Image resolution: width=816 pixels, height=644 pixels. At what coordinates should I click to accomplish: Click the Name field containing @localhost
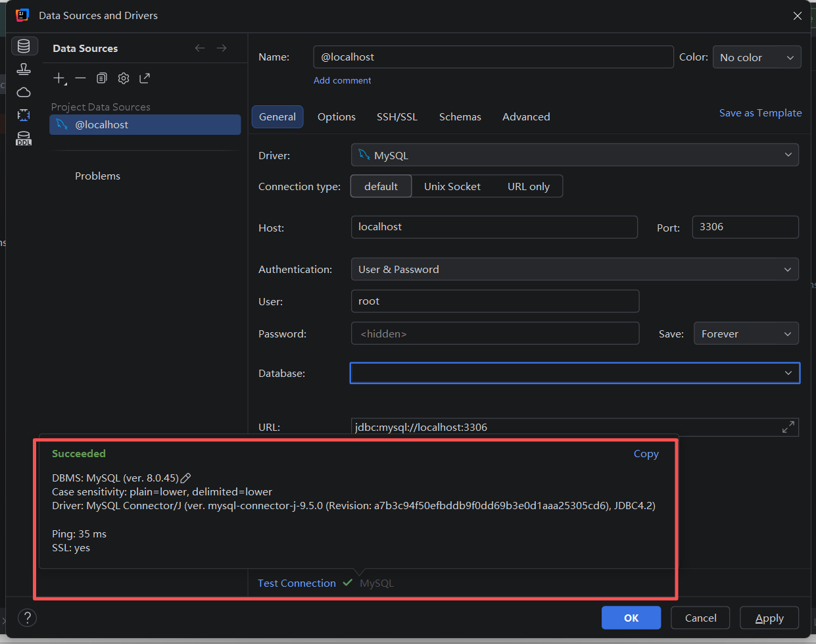494,57
